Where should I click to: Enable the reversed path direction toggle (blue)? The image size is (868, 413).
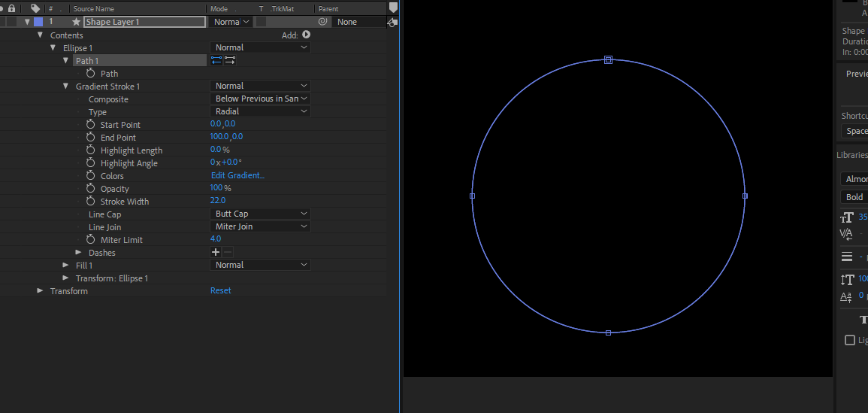coord(216,60)
